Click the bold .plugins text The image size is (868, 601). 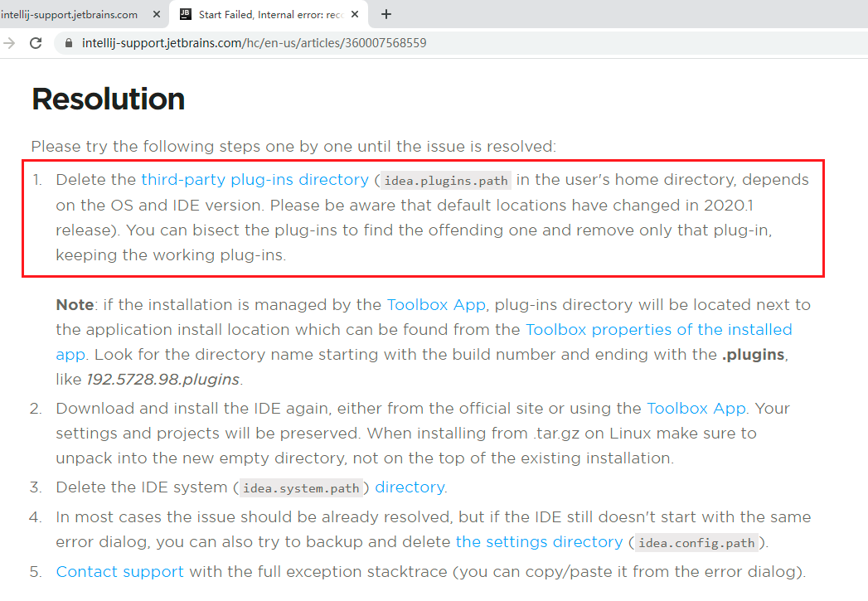753,355
